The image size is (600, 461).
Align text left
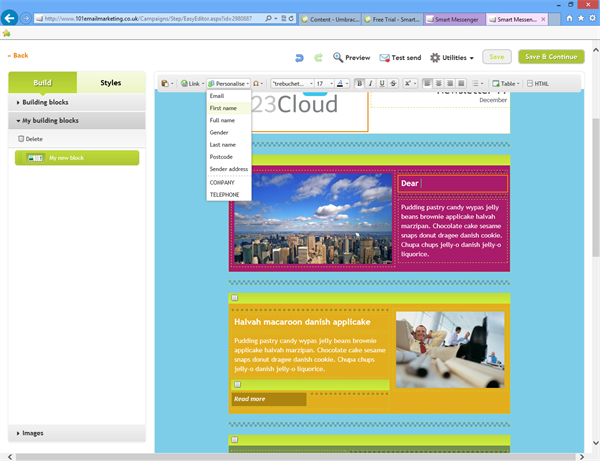[x=427, y=83]
